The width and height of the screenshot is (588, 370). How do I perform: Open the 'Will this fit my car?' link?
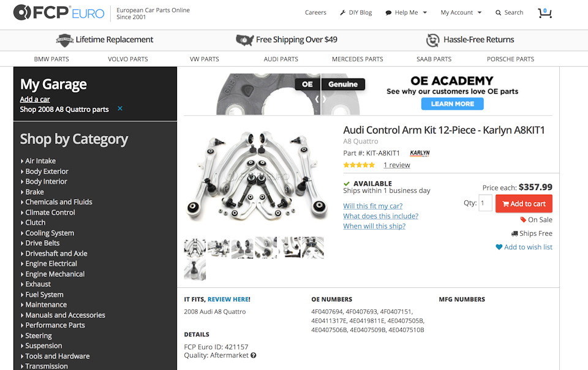(x=373, y=206)
